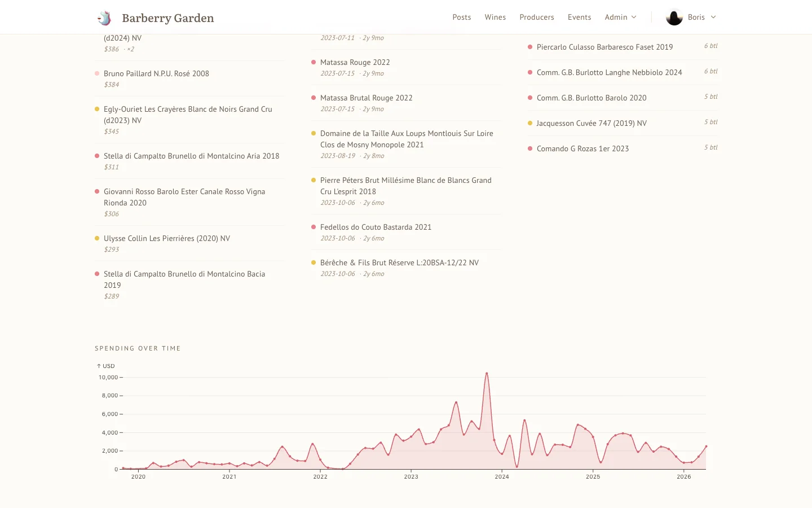The image size is (812, 508).
Task: Click the red dot beside Matassa Rouge 2022
Action: click(314, 62)
